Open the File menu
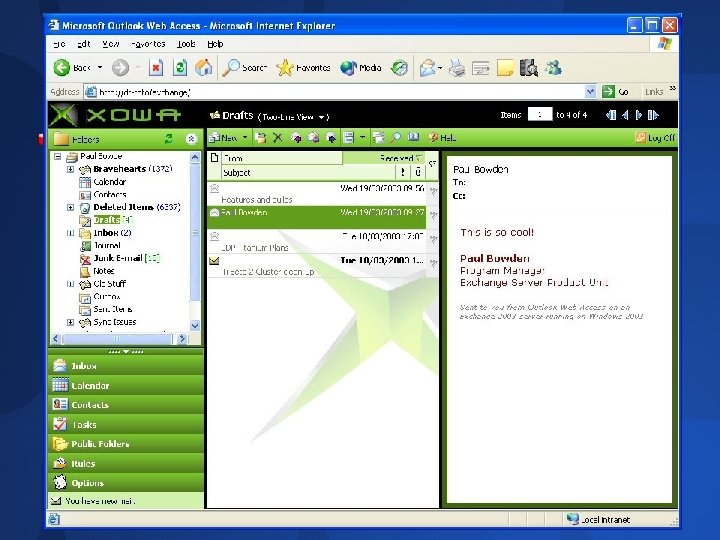 pyautogui.click(x=59, y=44)
